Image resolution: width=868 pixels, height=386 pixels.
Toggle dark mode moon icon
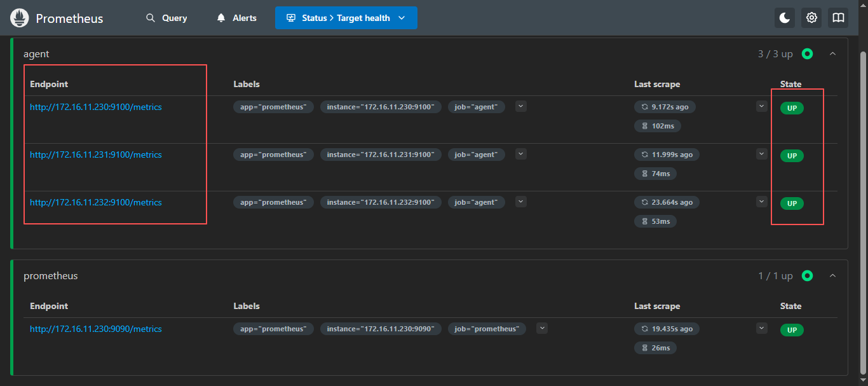785,18
